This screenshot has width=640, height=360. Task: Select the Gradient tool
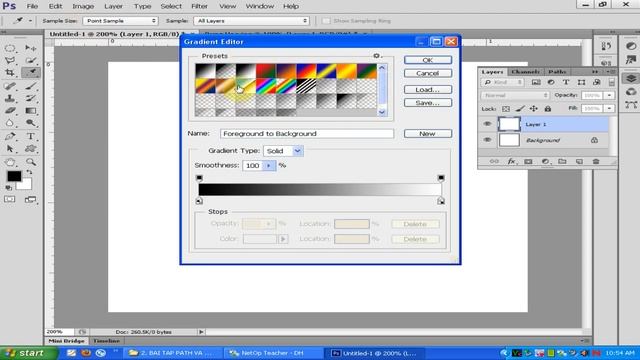(31, 111)
